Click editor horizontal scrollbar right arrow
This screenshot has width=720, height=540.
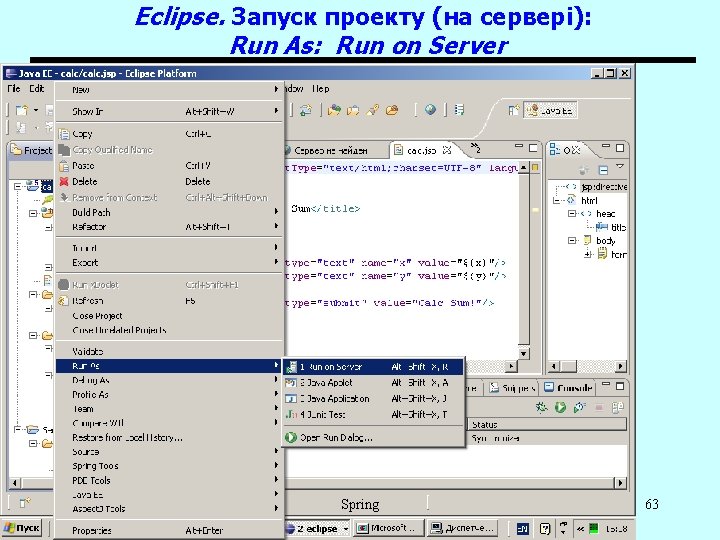[512, 366]
